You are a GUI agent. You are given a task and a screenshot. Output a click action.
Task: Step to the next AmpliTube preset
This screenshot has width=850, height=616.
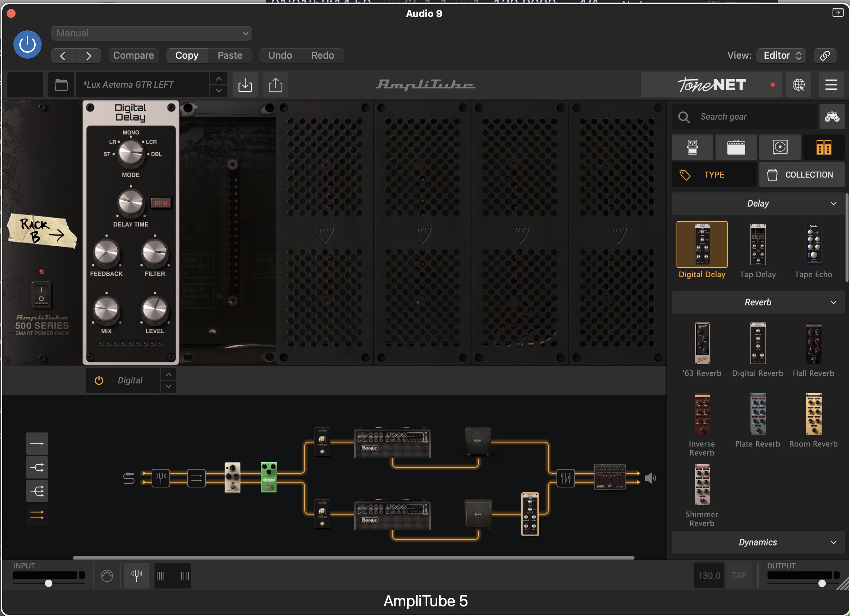[218, 91]
